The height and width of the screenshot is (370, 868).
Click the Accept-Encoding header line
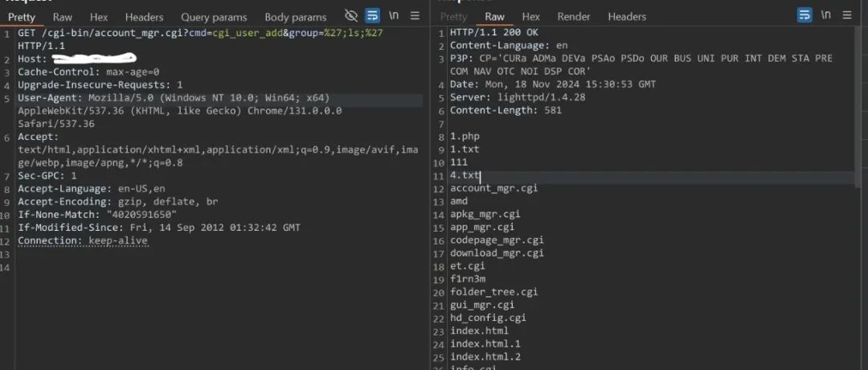coord(118,202)
